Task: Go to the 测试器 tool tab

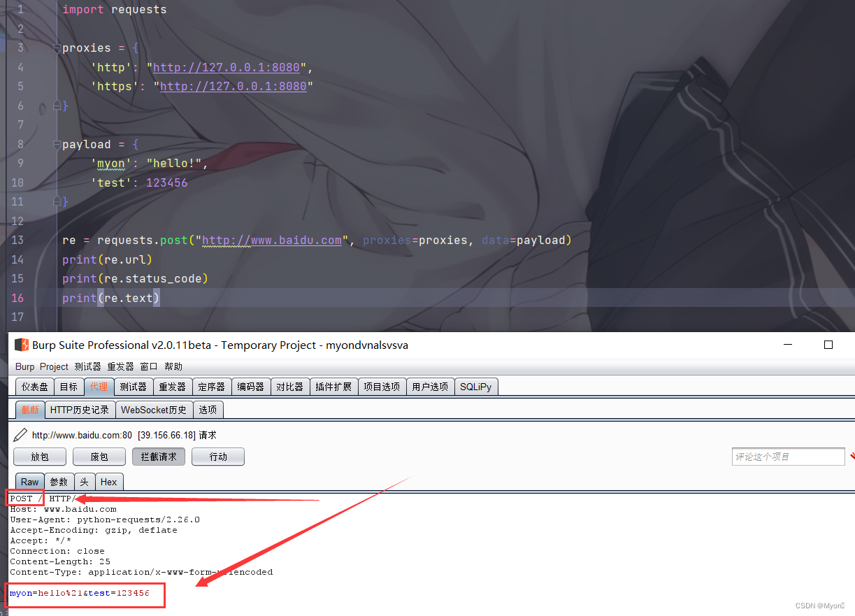Action: (x=133, y=387)
